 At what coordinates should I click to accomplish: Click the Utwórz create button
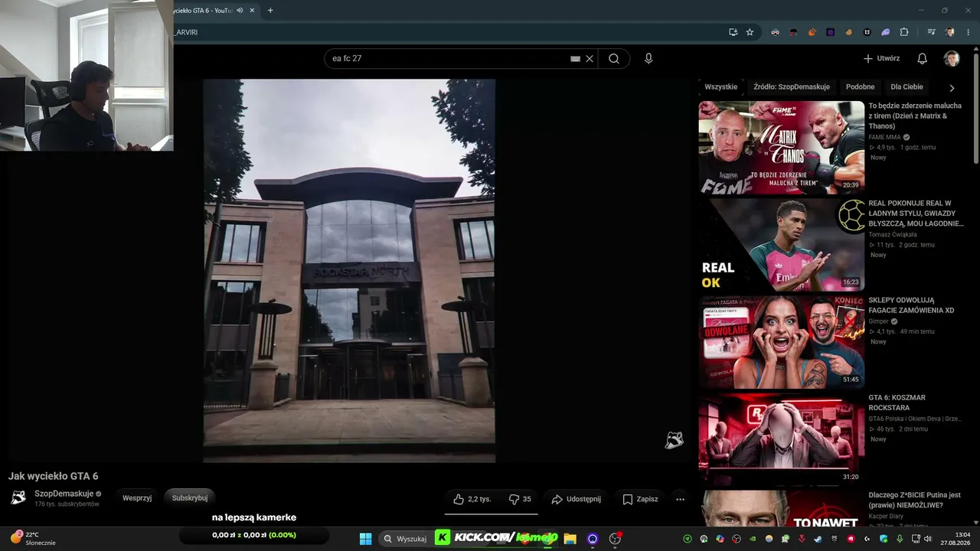coord(882,59)
